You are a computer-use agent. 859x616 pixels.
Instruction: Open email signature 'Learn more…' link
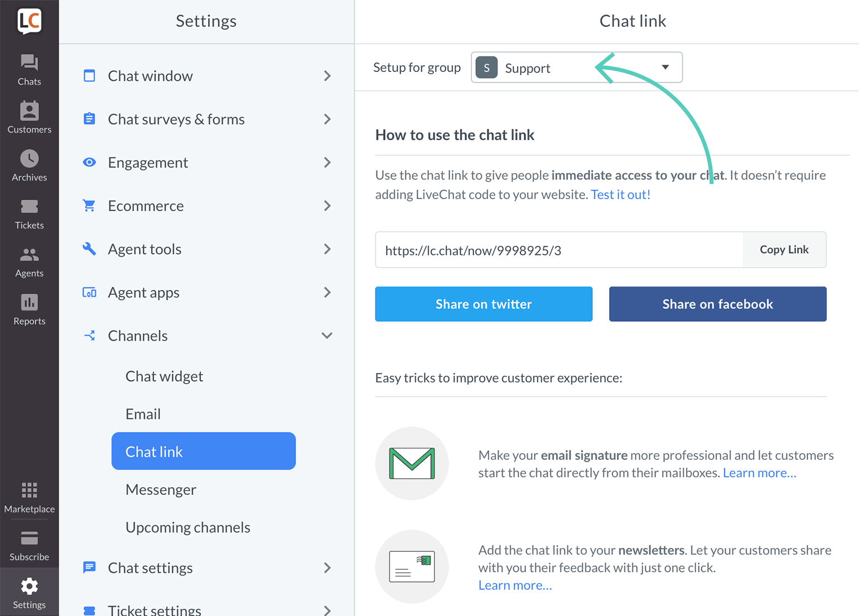tap(759, 473)
